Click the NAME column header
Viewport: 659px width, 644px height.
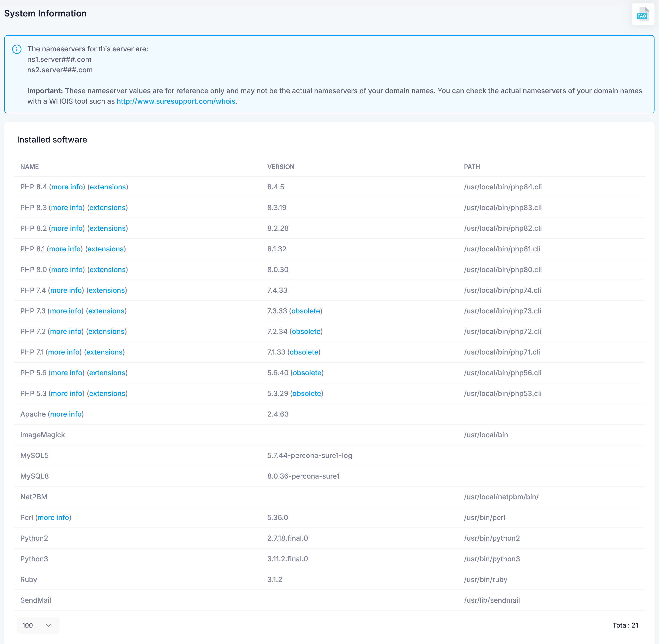point(29,166)
